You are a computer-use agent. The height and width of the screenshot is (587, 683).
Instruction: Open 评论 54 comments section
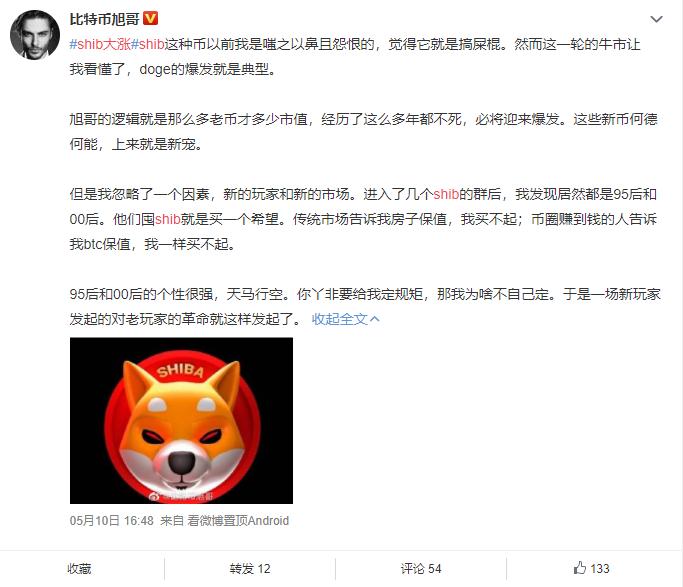point(421,568)
